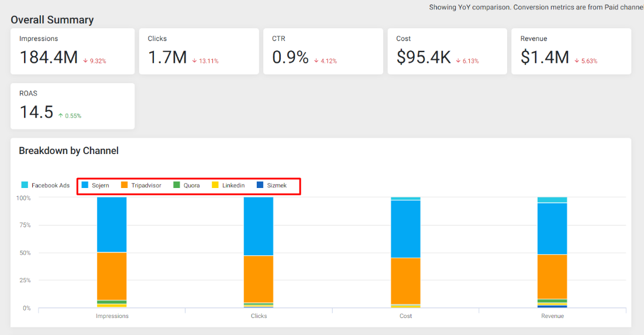
Task: Click the ROAS card title
Action: click(x=28, y=93)
